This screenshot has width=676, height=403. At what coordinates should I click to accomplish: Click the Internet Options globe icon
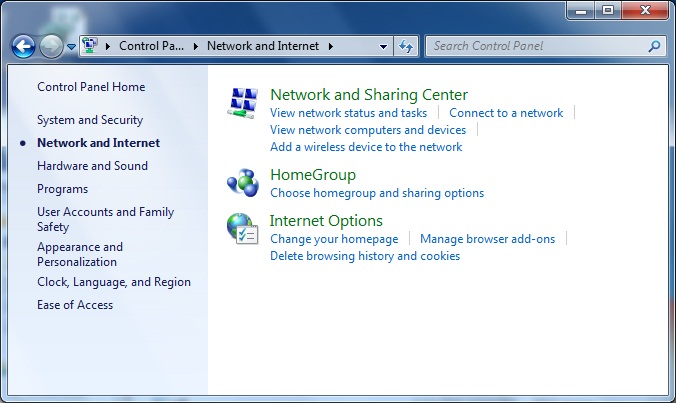(x=242, y=229)
